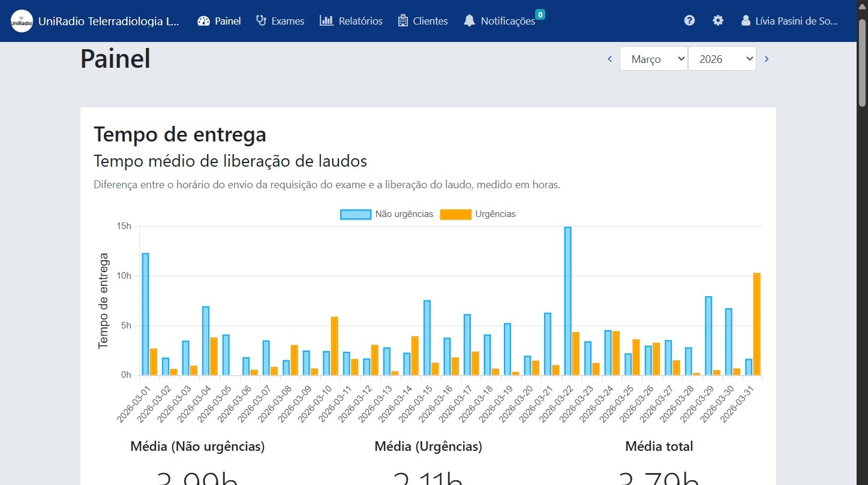Go to previous month with the left chevron

click(x=609, y=58)
